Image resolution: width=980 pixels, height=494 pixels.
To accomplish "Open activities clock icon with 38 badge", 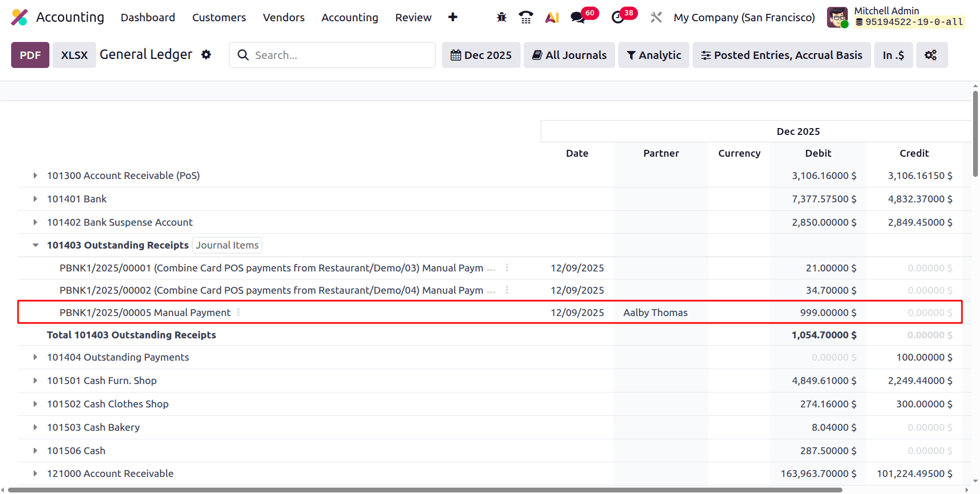I will [x=618, y=18].
